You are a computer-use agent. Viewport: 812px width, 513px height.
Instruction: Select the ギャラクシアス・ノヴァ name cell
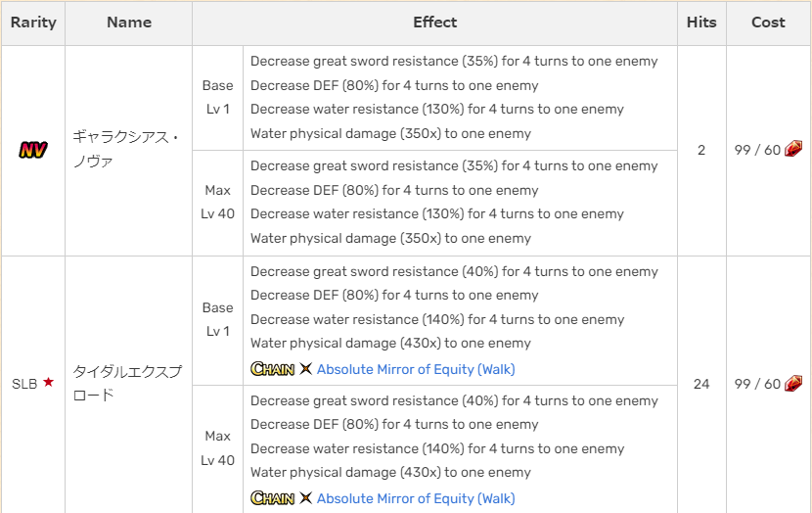tap(127, 150)
